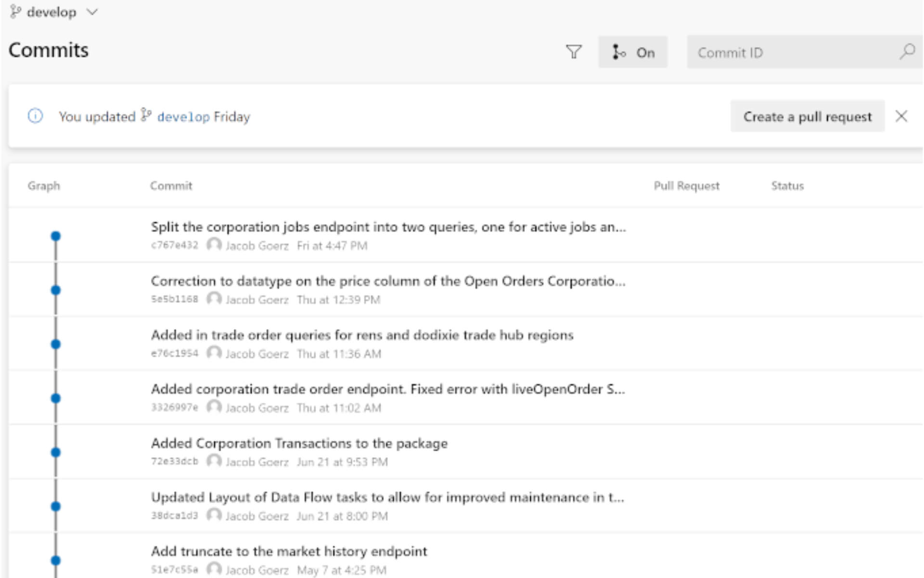Viewport: 924px width, 578px height.
Task: Click the timestamp Fri at 4:47 PM
Action: [x=332, y=246]
